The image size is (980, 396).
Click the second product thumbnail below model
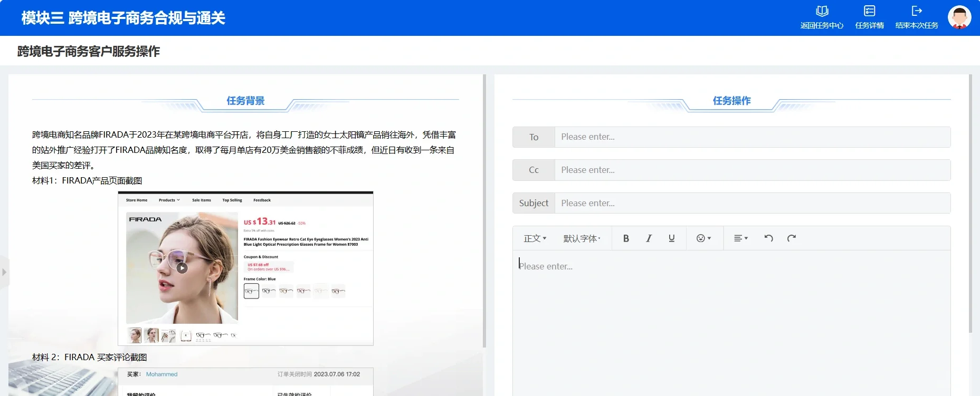(x=152, y=335)
